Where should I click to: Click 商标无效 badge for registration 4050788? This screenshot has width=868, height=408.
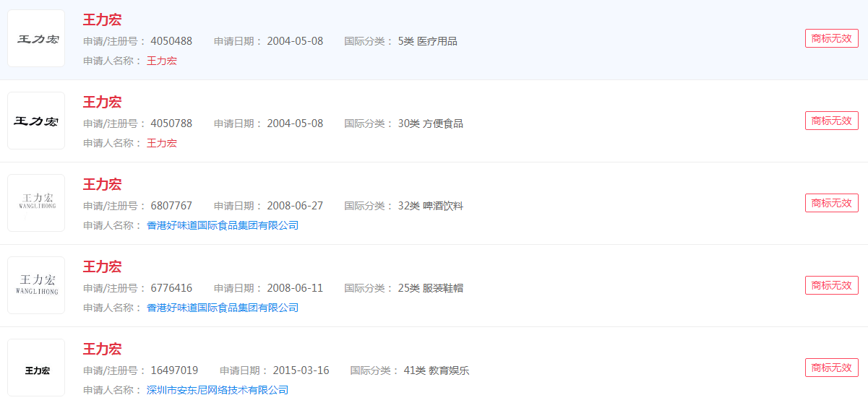[832, 121]
